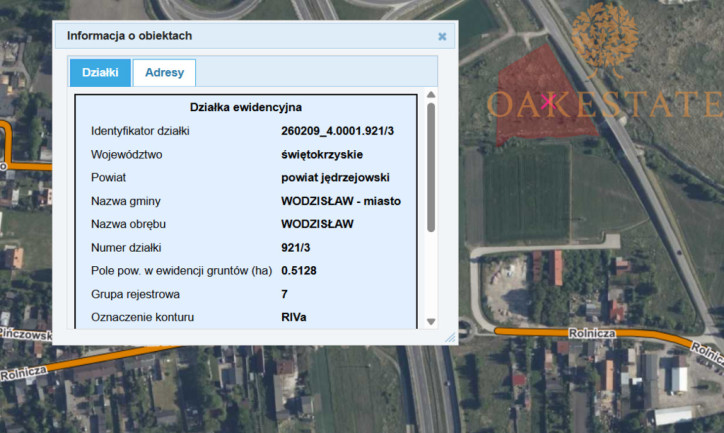This screenshot has height=433, width=724.
Task: Click the value świętokrzyskie
Action: pyautogui.click(x=322, y=155)
